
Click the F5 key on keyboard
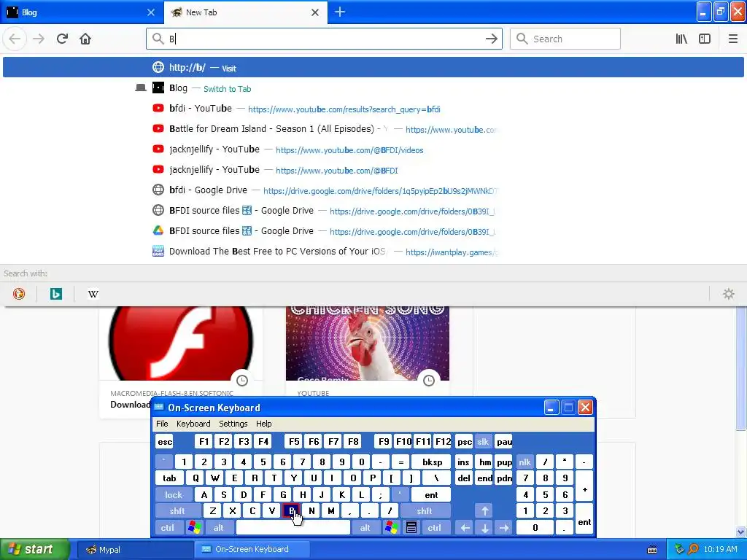[294, 441]
